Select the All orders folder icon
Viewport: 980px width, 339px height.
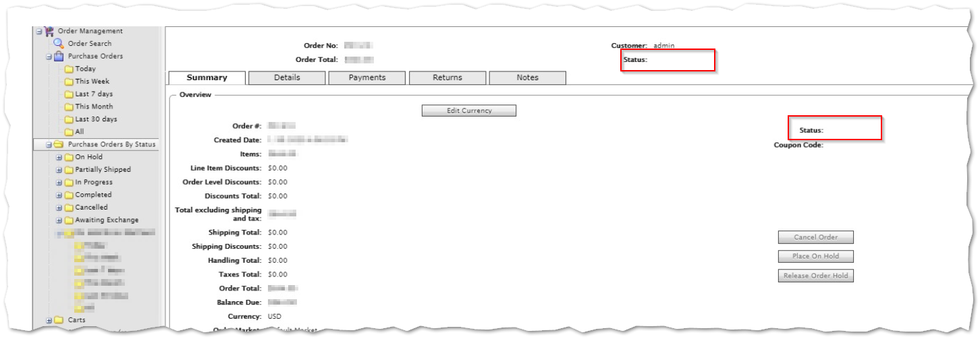pyautogui.click(x=69, y=132)
